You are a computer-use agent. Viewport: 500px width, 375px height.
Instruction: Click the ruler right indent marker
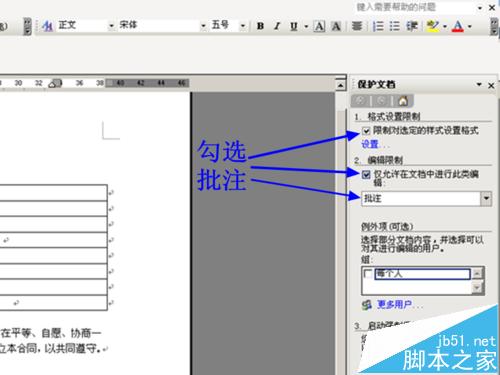click(x=55, y=84)
